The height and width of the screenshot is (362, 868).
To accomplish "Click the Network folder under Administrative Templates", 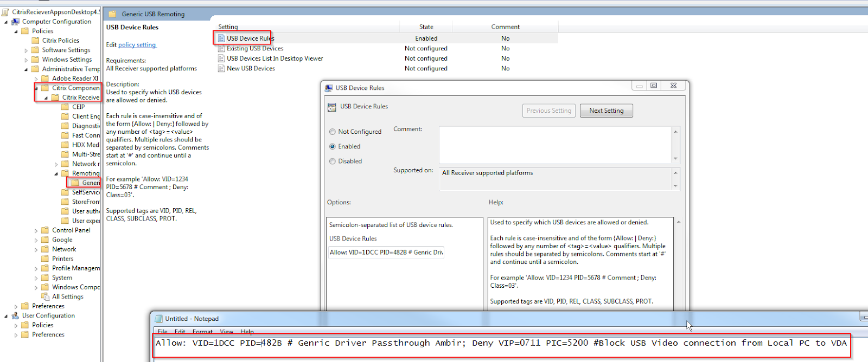I will (x=59, y=249).
